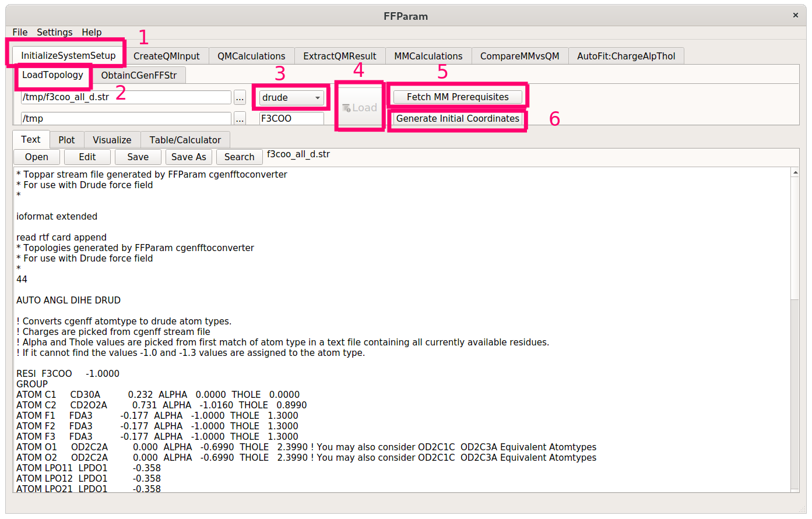
Task: Open the Help menu
Action: point(92,32)
